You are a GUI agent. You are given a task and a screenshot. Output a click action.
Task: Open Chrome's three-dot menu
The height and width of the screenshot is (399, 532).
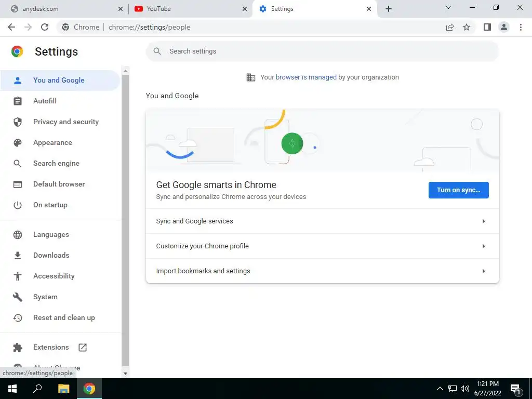pyautogui.click(x=521, y=27)
